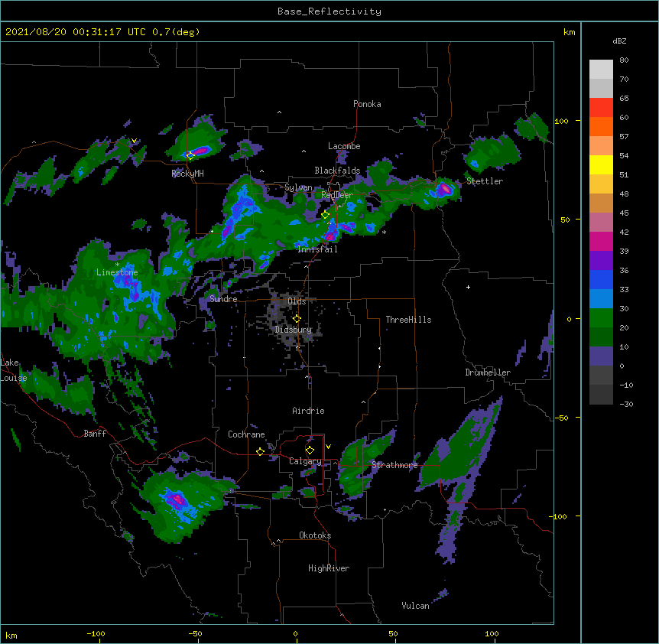Viewport: 659px width, 644px height.
Task: Click the Lake Louise label
Action: [14, 370]
